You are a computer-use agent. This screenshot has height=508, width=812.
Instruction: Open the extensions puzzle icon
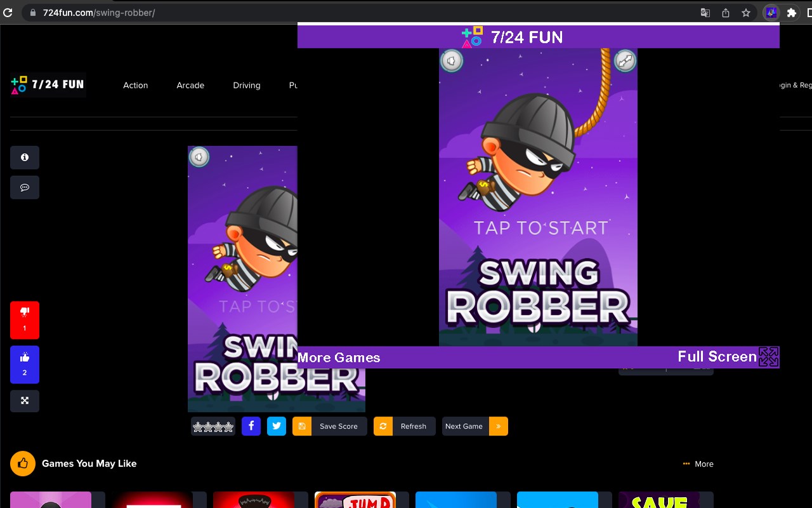pyautogui.click(x=791, y=13)
